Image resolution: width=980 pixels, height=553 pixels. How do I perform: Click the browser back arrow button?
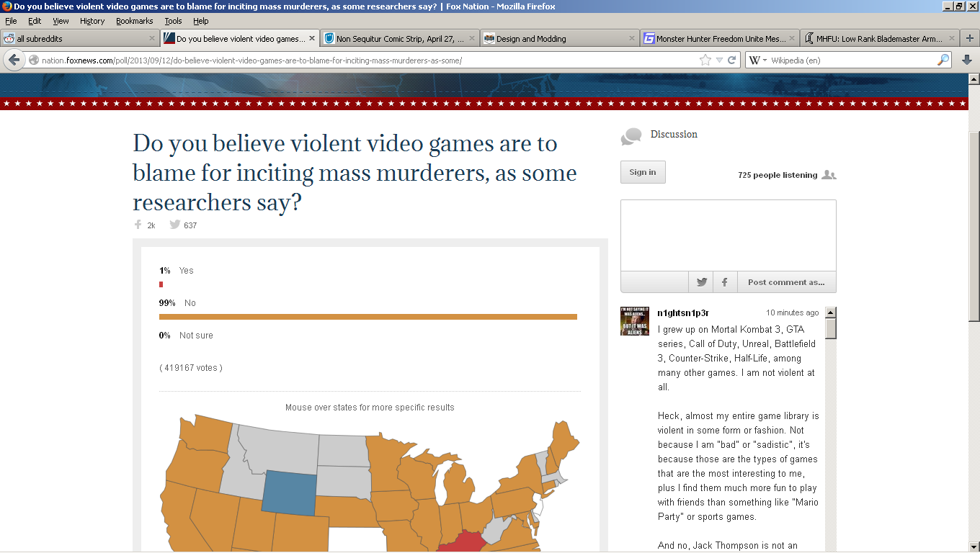click(x=14, y=60)
